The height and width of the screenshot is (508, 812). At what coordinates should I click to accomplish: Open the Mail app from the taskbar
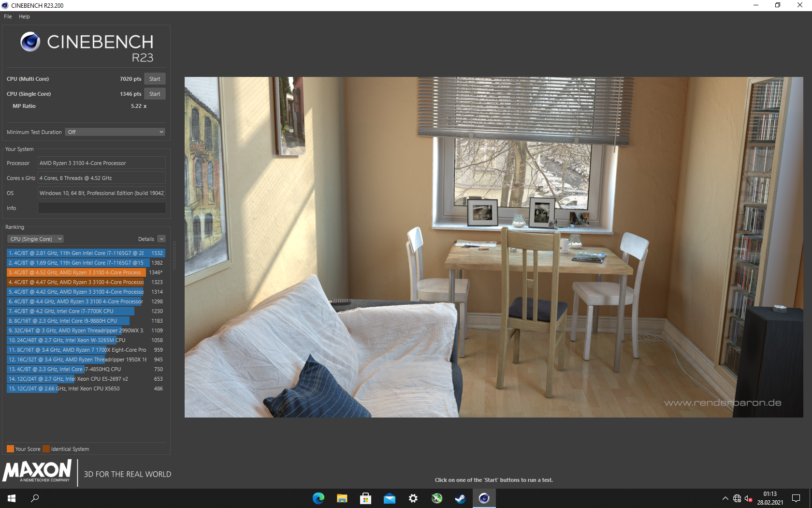click(x=390, y=498)
